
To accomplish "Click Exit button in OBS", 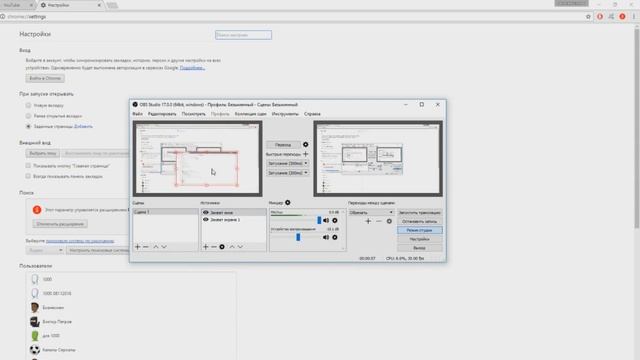I will [x=420, y=248].
